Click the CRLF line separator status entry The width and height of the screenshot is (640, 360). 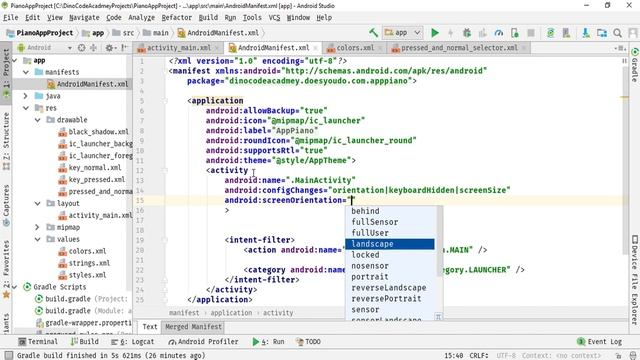coord(479,356)
